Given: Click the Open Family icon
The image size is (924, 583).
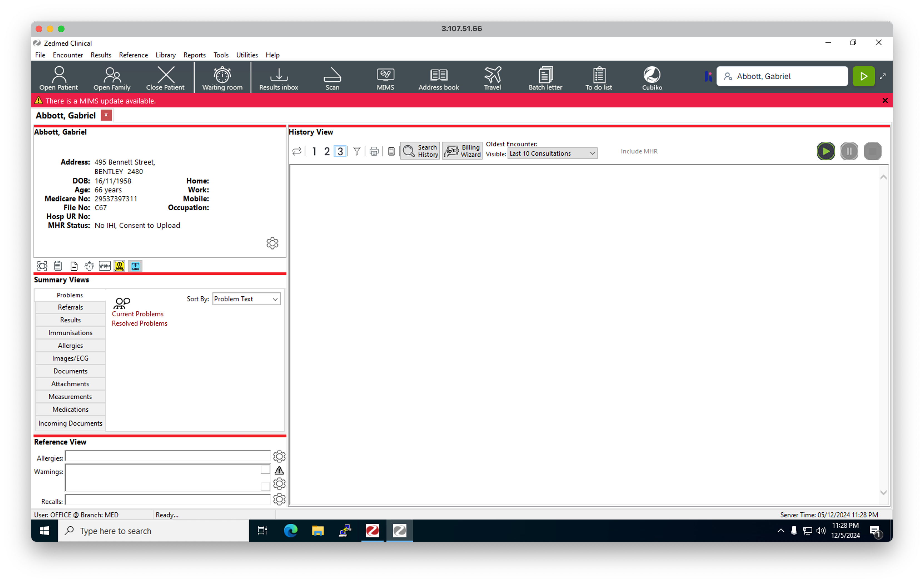Looking at the screenshot, I should [x=112, y=78].
